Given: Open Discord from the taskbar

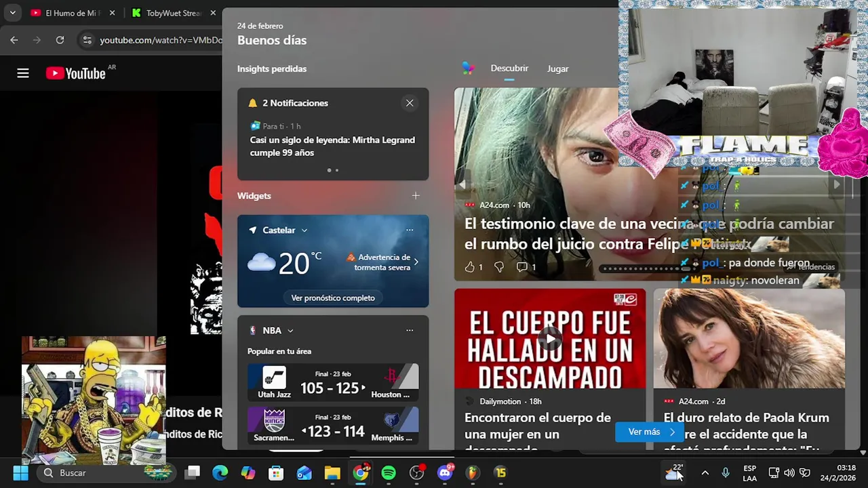Looking at the screenshot, I should [x=445, y=472].
